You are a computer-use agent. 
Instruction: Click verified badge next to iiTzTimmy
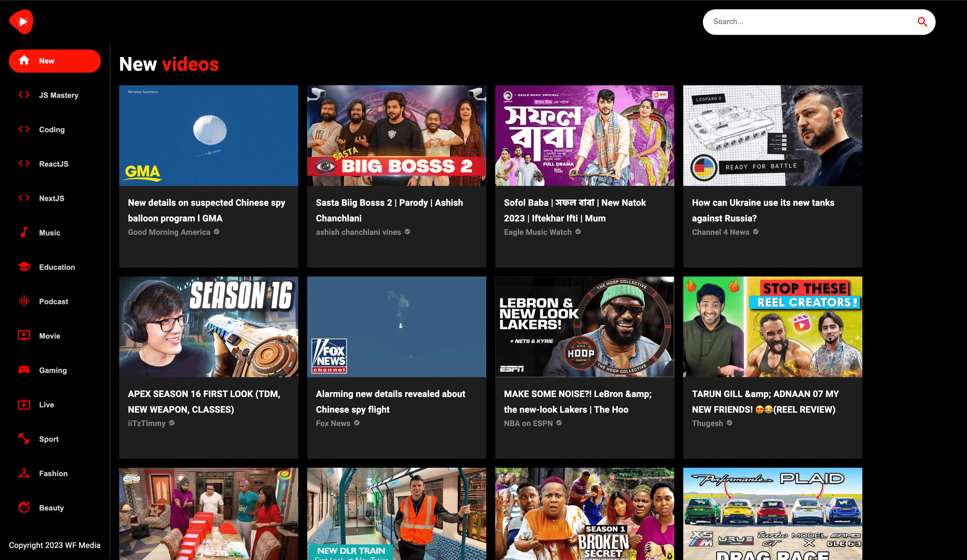tap(172, 423)
